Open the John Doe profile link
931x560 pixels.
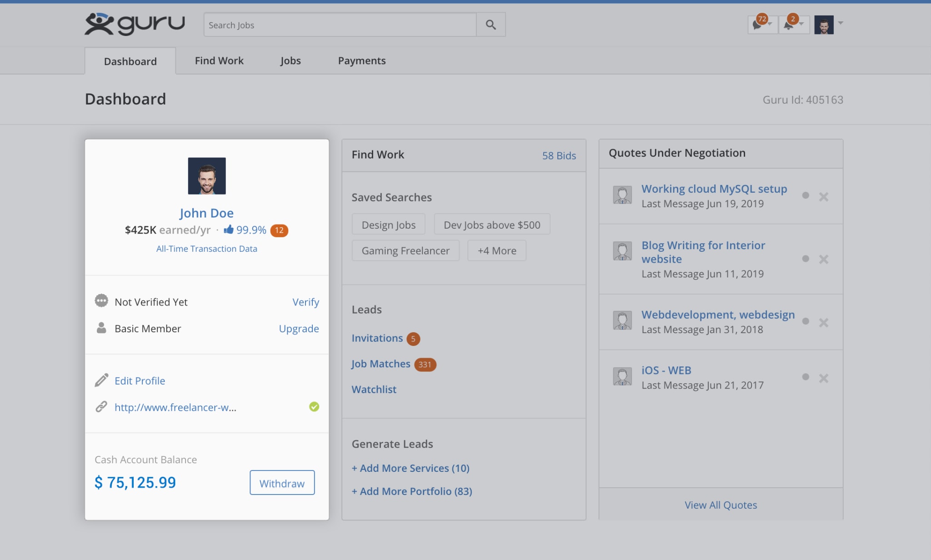206,213
